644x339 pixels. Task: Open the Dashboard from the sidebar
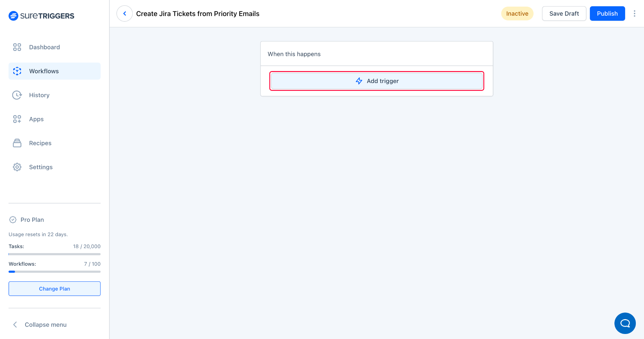[44, 47]
